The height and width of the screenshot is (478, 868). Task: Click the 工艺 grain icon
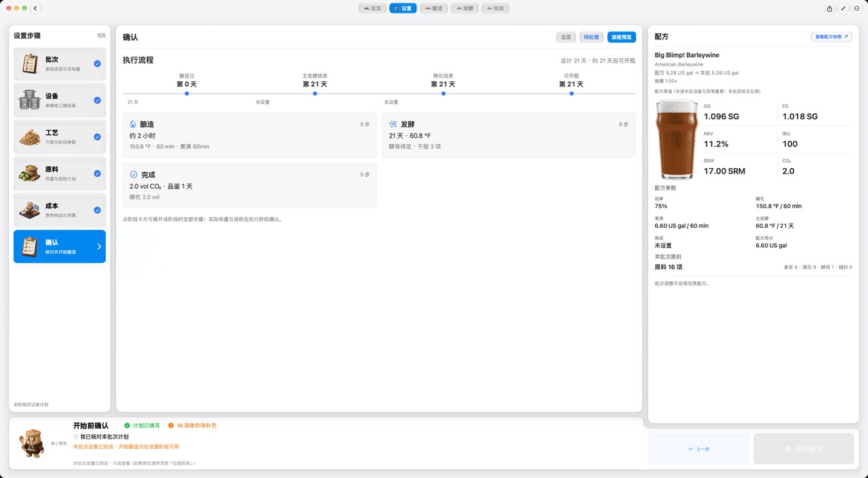[30, 137]
